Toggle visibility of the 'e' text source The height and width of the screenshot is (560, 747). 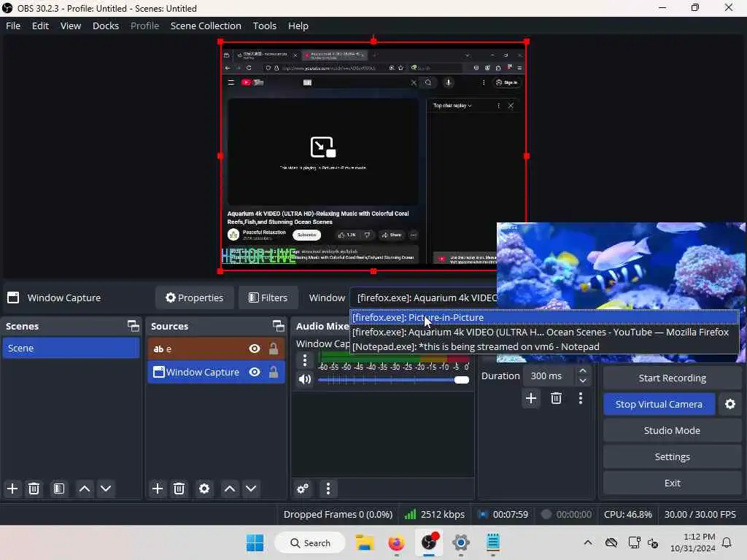point(255,349)
